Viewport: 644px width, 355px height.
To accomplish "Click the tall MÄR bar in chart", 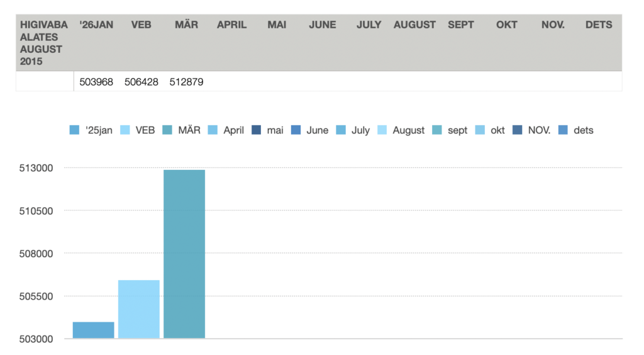I will click(x=184, y=254).
